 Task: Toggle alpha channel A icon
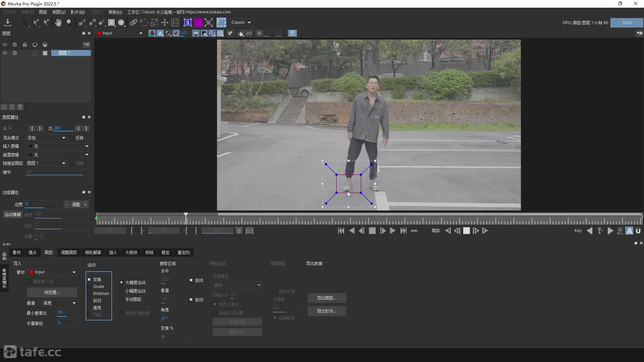click(160, 33)
